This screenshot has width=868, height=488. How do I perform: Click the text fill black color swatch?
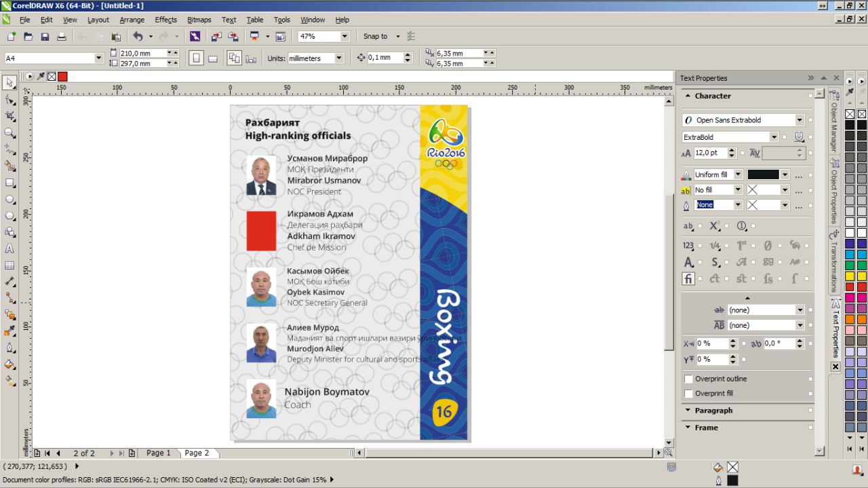point(763,174)
